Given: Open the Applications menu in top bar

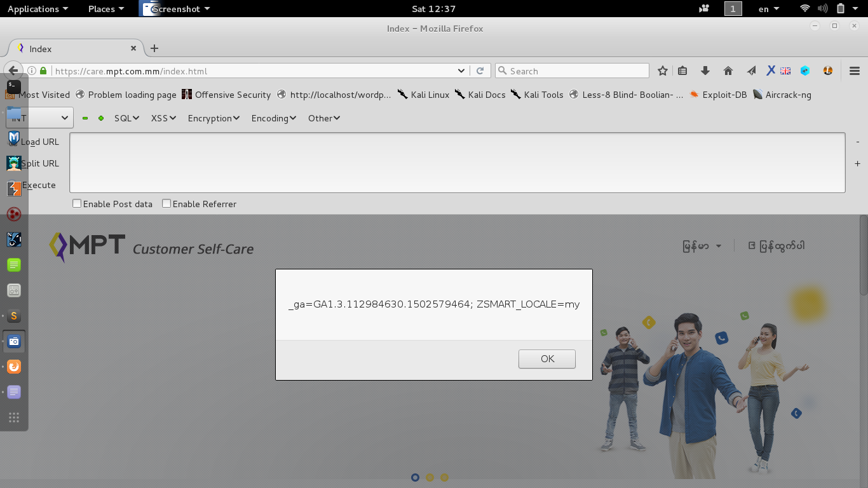Looking at the screenshot, I should pyautogui.click(x=37, y=9).
